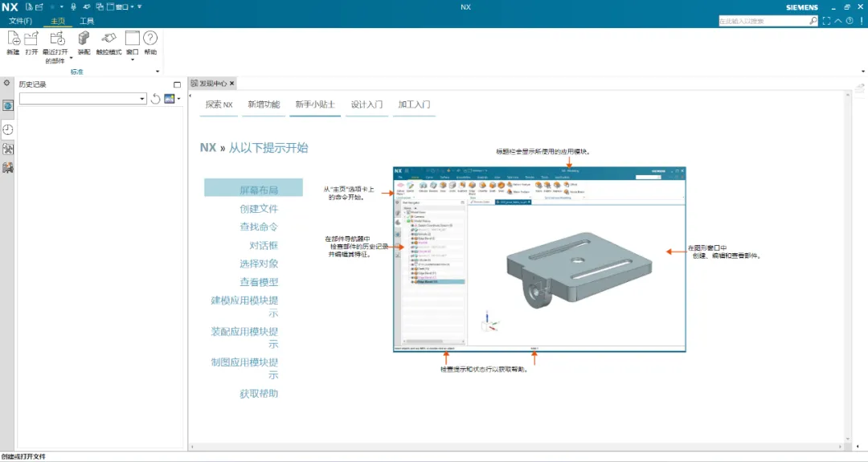868x462 pixels.
Task: Open 制图应用模块提示 topic link
Action: click(x=244, y=369)
